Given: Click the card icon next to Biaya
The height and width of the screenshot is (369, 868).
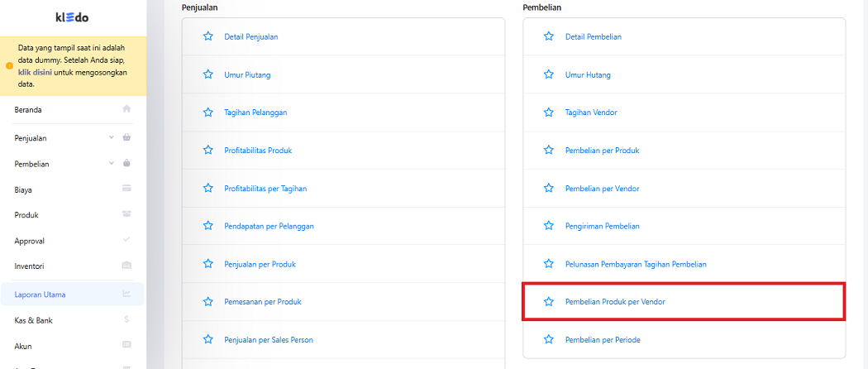Looking at the screenshot, I should click(126, 189).
